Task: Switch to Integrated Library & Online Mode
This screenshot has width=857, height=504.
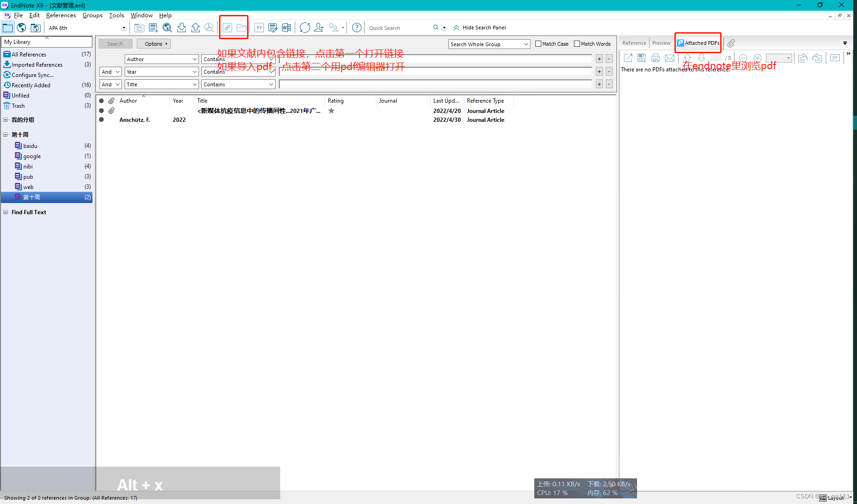Action: pos(35,28)
